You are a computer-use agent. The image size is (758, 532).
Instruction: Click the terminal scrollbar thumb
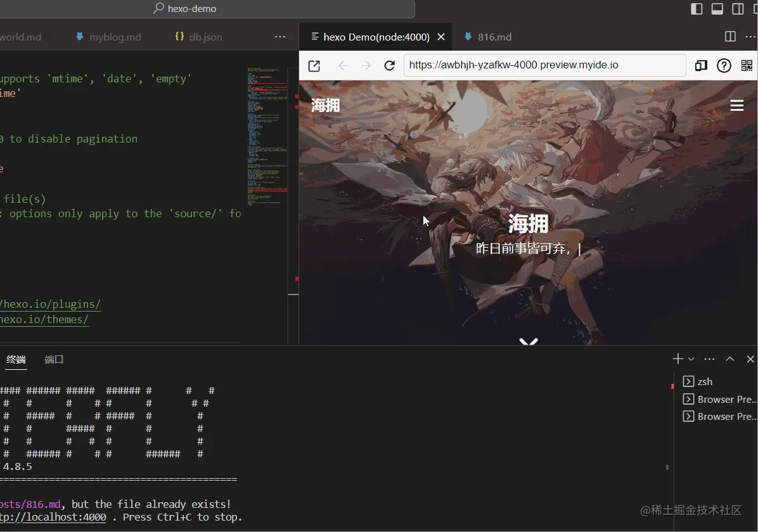coord(667,467)
